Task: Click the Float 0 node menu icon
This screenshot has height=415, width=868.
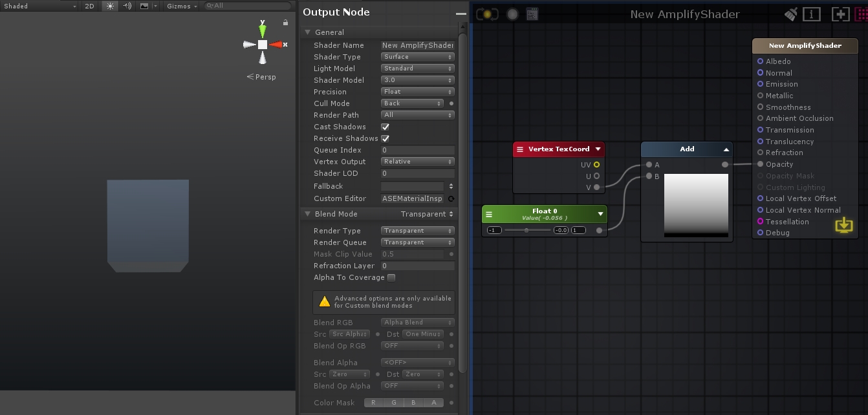Action: click(489, 214)
